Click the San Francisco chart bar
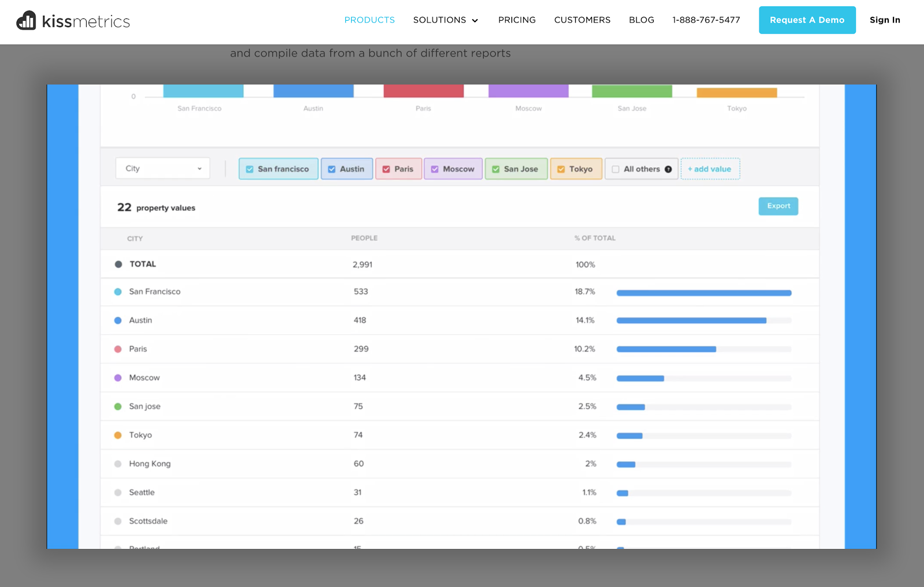 [203, 91]
